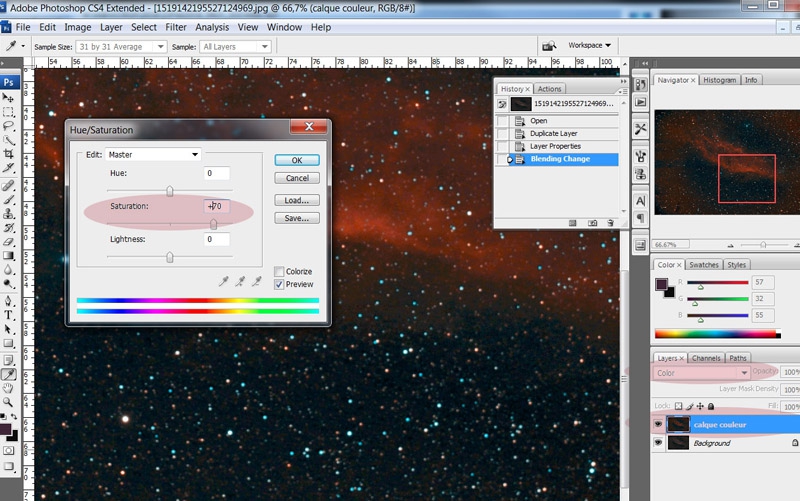The image size is (800, 501).
Task: Click the Navigator zoom slider handle
Action: coord(763,245)
